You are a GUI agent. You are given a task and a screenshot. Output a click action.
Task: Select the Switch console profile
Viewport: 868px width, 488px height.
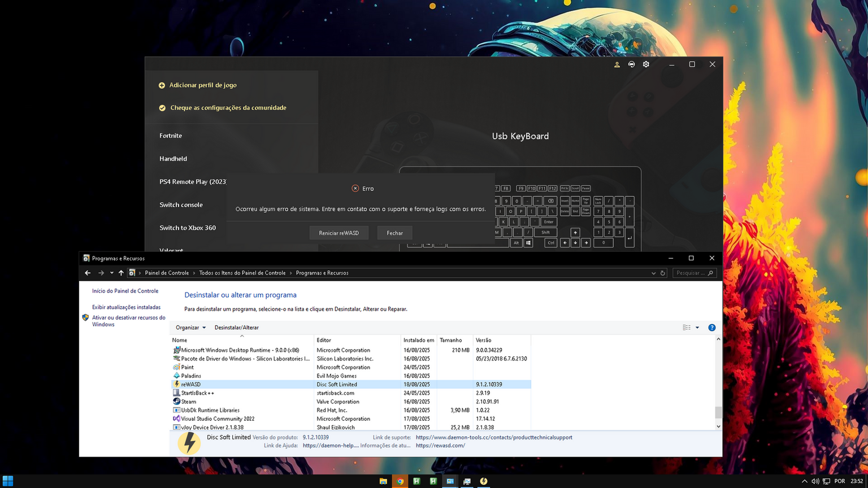[x=181, y=205]
